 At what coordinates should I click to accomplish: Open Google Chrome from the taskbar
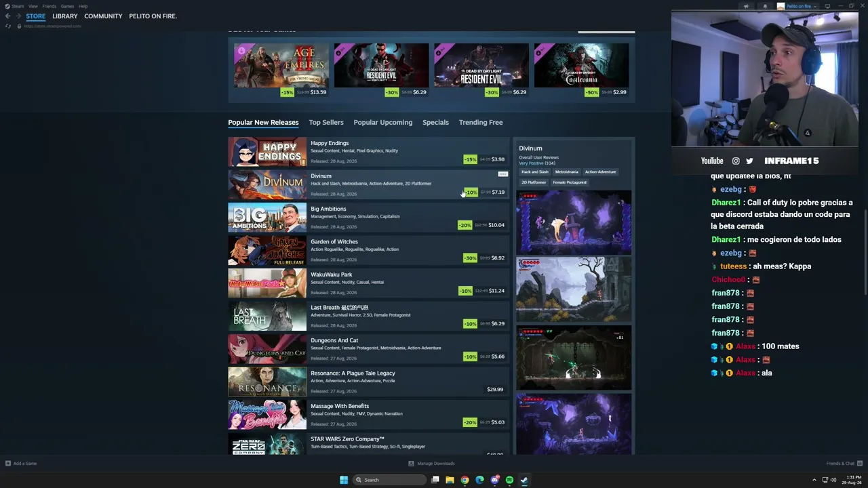point(465,480)
